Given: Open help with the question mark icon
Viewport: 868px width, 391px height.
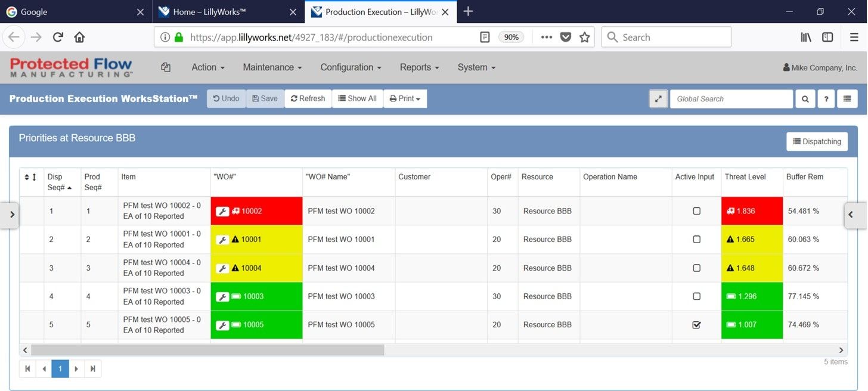Looking at the screenshot, I should coord(826,99).
